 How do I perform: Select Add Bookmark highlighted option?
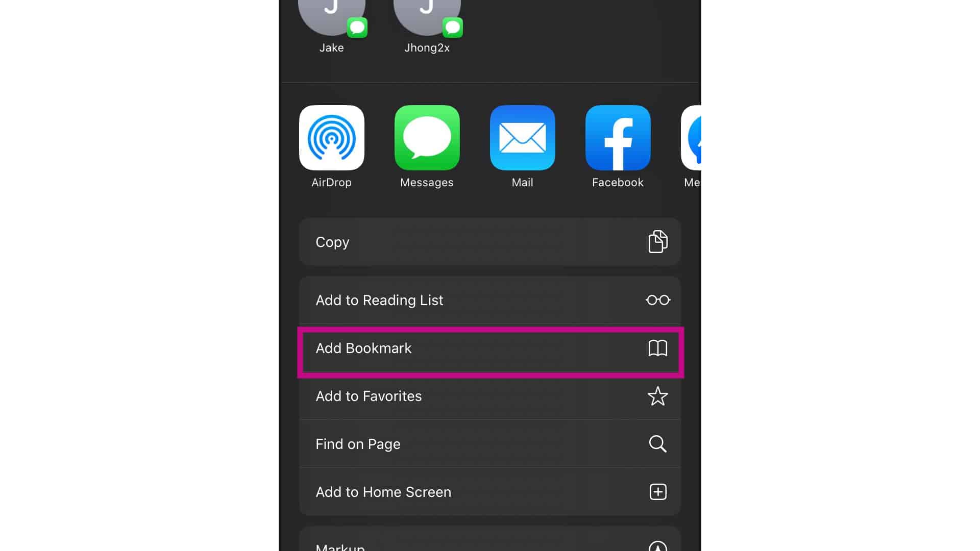tap(490, 348)
